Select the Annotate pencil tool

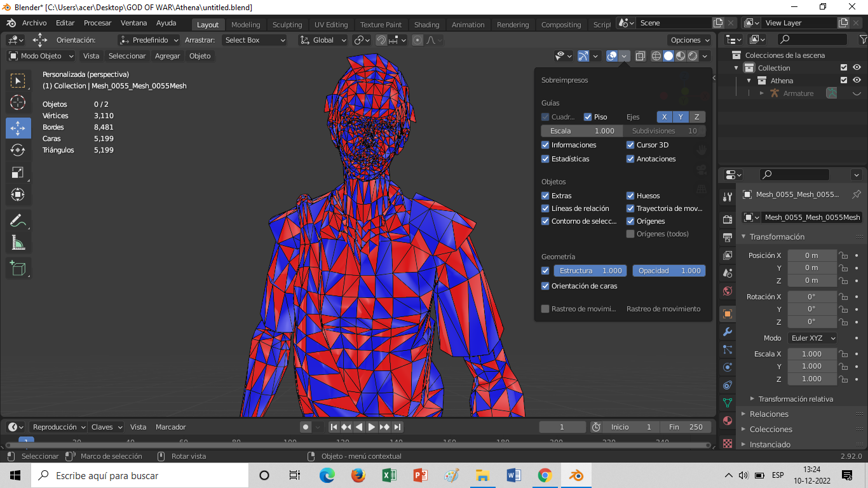(18, 220)
